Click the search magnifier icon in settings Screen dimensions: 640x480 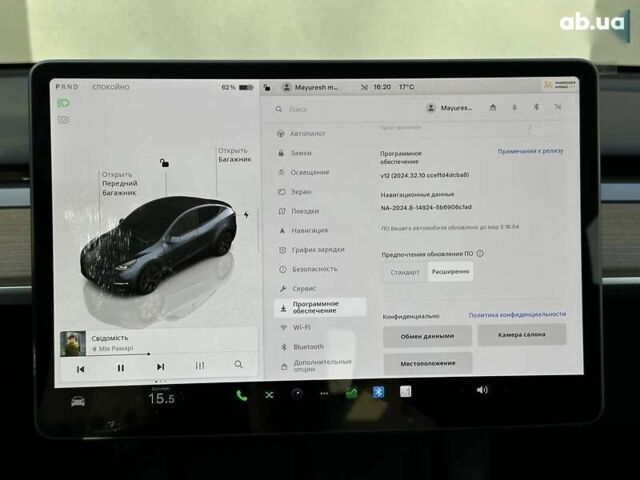(279, 109)
